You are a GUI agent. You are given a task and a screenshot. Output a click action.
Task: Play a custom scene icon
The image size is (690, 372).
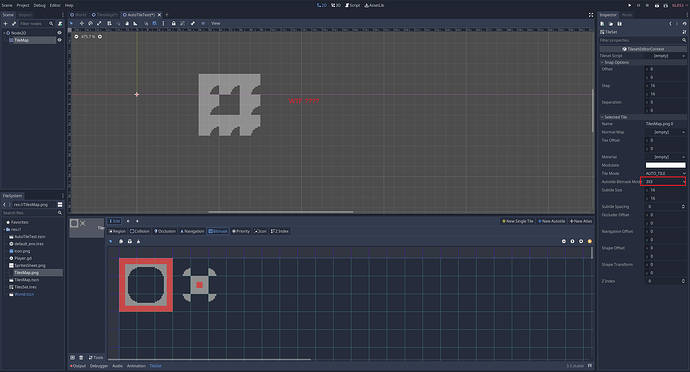click(666, 5)
